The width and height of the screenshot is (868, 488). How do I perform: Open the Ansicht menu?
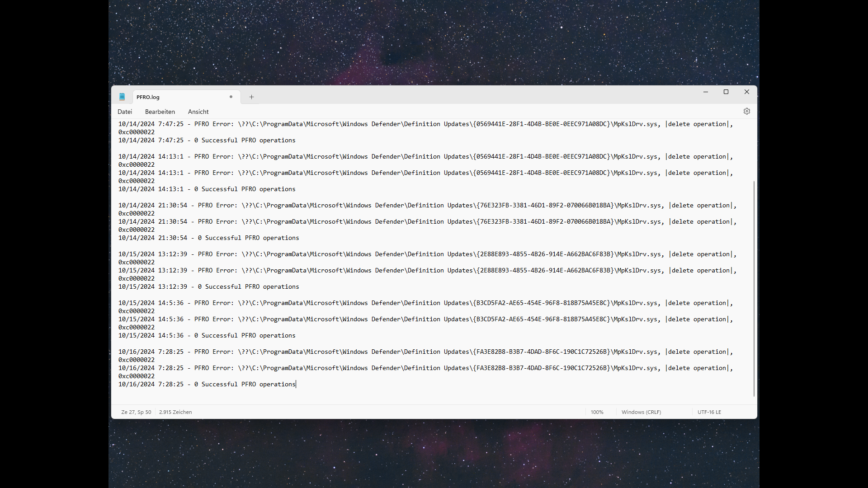click(x=198, y=112)
